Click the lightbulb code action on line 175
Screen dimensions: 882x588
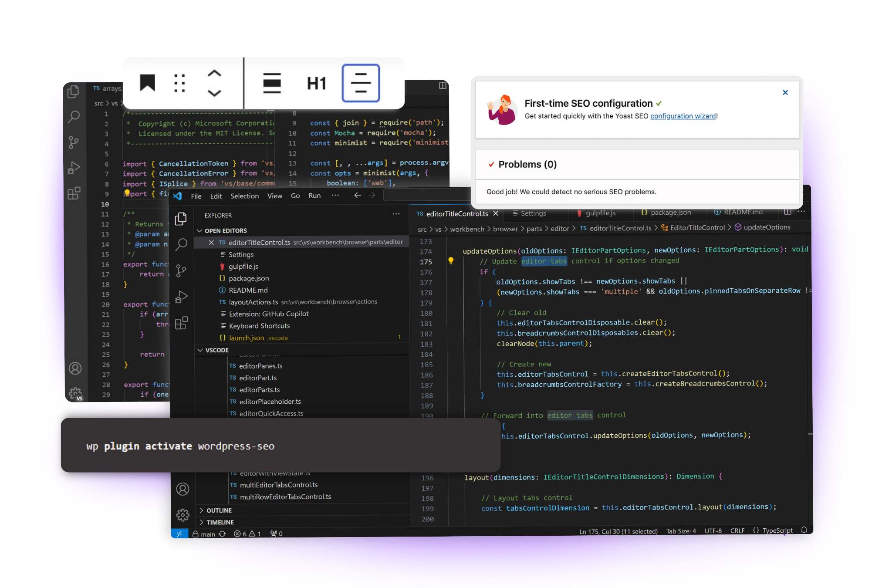451,261
